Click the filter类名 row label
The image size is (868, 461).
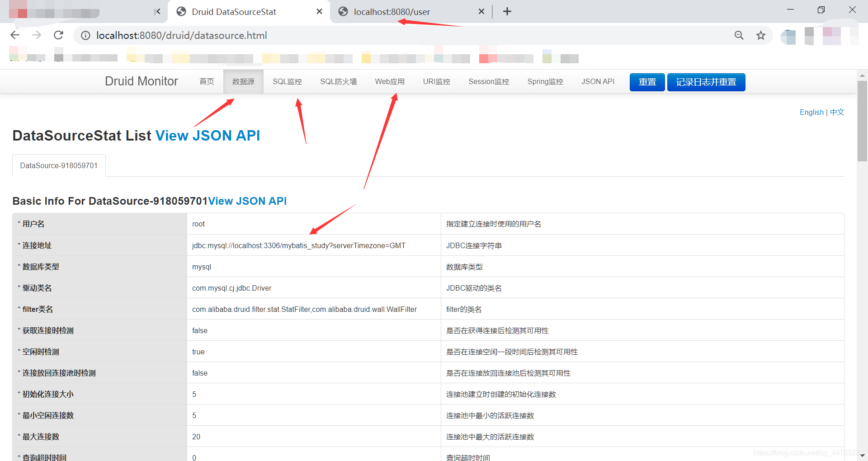[38, 309]
